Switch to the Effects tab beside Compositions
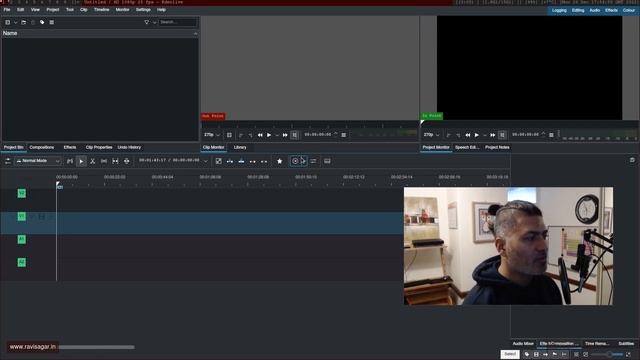 pyautogui.click(x=70, y=147)
